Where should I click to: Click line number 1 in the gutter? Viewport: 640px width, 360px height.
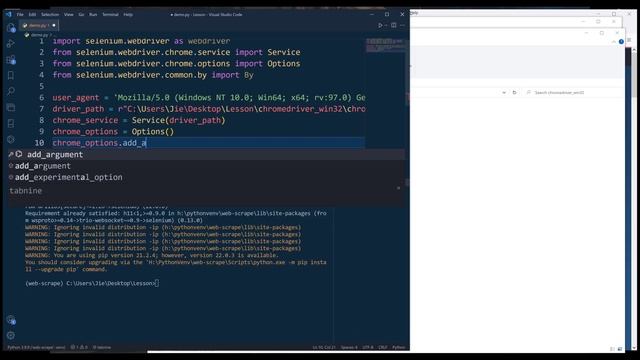pyautogui.click(x=42, y=41)
